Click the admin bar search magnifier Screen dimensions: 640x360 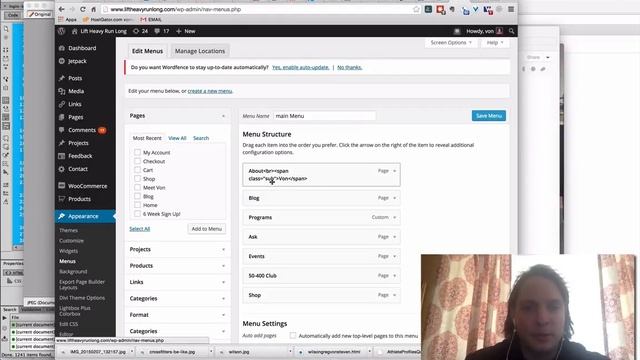[x=511, y=31]
